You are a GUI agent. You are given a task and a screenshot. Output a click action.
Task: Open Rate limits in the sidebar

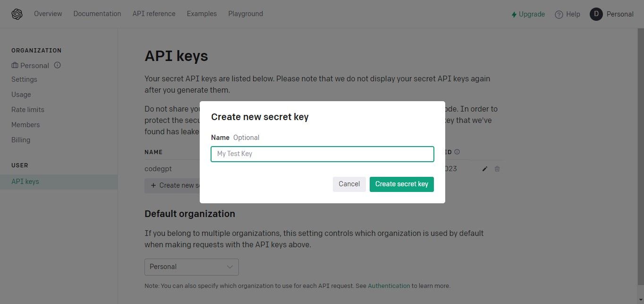coord(28,110)
